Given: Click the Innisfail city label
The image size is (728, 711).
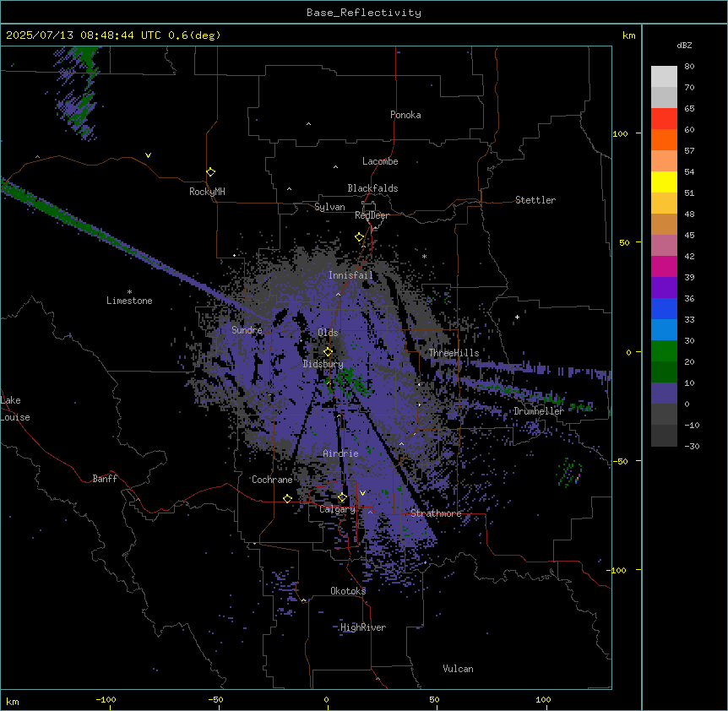Looking at the screenshot, I should coord(350,275).
